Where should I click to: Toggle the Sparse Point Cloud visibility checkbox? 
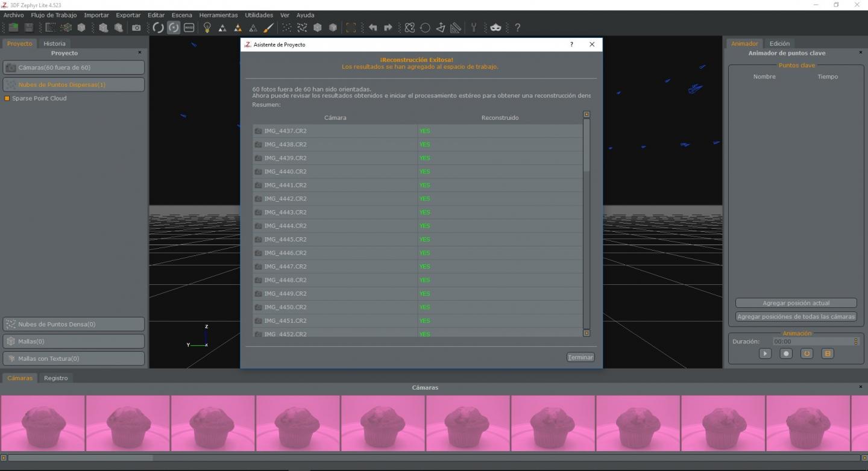point(7,98)
